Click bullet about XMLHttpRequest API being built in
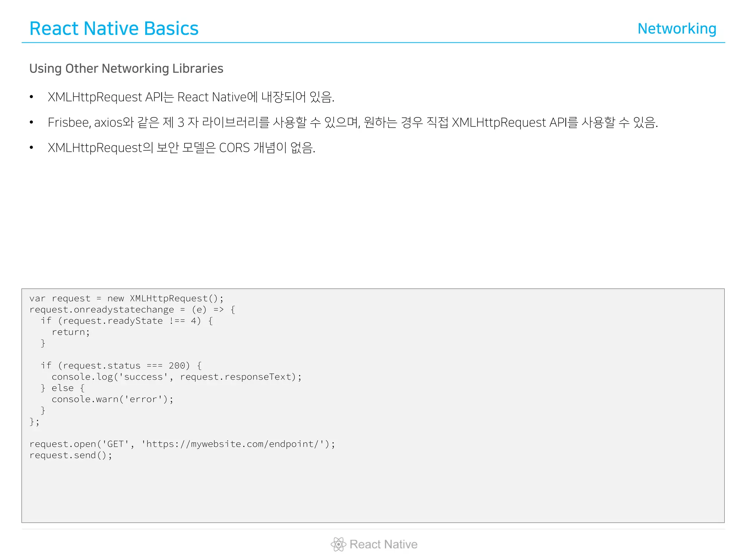747x560 pixels. point(191,97)
